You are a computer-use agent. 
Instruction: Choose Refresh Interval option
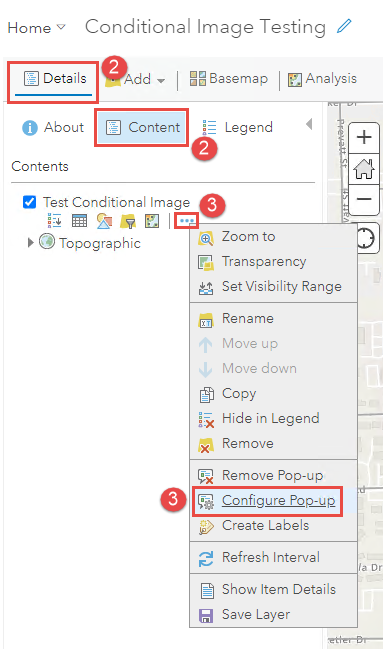click(x=273, y=558)
